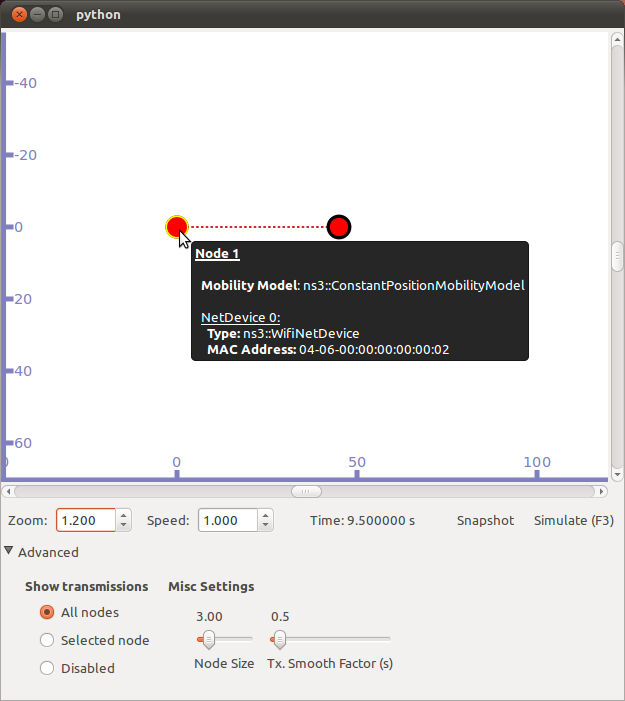
Task: Click the 0.5 smooth factor value
Action: [280, 617]
